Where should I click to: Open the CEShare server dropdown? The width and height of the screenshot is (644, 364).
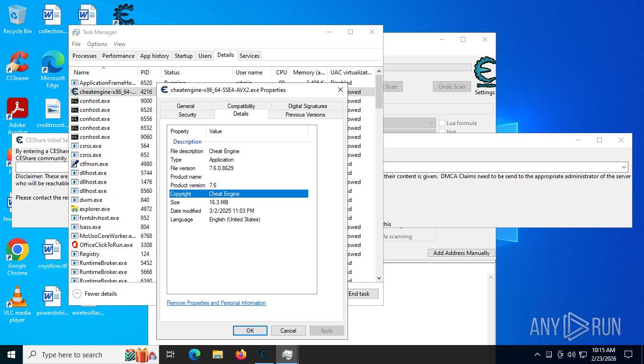[624, 167]
